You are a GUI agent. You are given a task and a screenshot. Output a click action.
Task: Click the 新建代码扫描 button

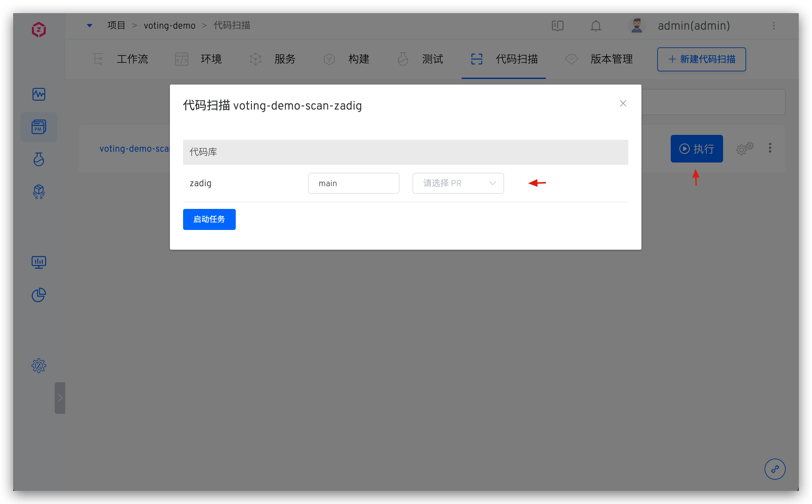701,59
